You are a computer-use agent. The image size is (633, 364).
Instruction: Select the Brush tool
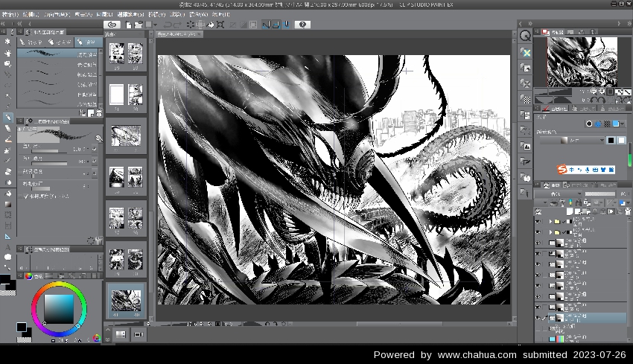(x=7, y=139)
